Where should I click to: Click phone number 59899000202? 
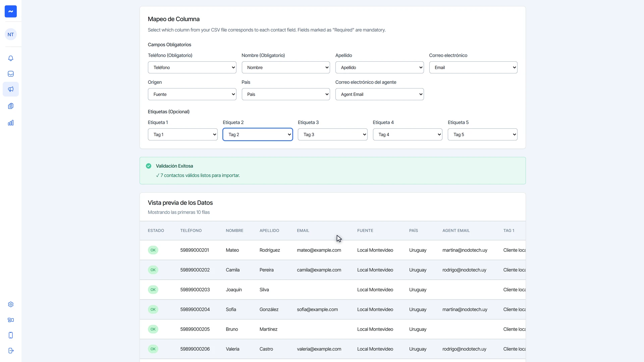click(195, 270)
